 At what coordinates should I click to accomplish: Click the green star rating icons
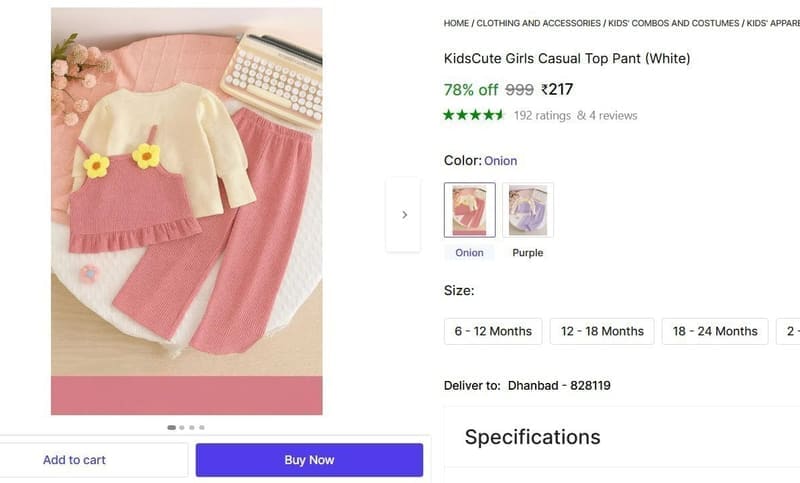point(473,115)
